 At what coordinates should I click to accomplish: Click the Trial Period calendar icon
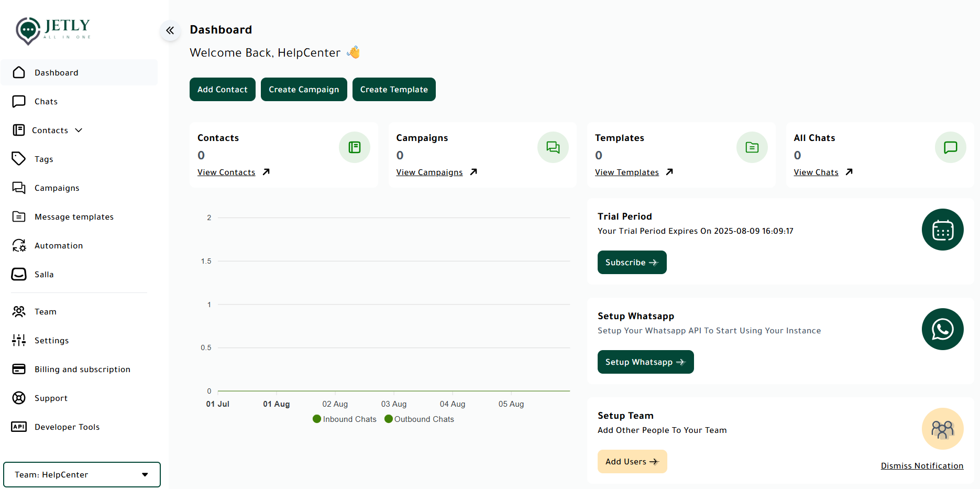pyautogui.click(x=943, y=230)
